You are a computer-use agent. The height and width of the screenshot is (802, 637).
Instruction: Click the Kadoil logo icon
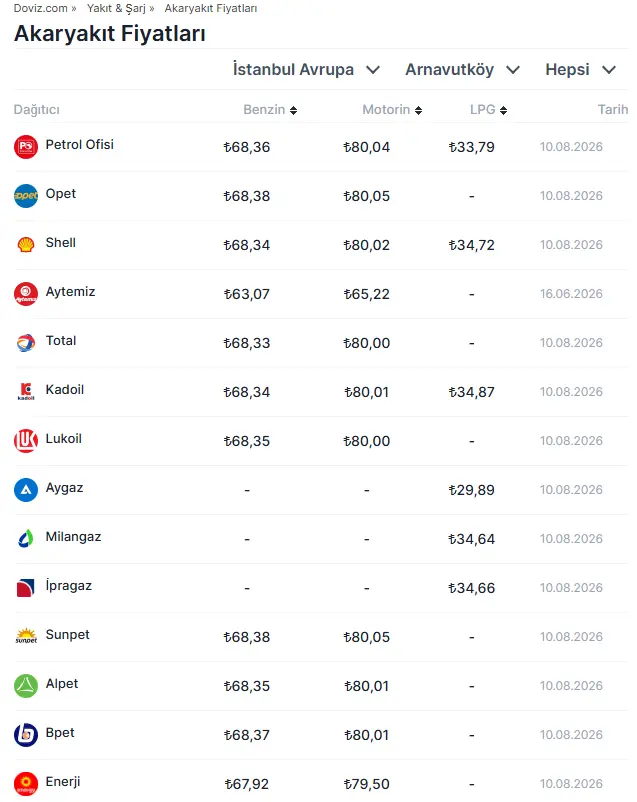[26, 392]
